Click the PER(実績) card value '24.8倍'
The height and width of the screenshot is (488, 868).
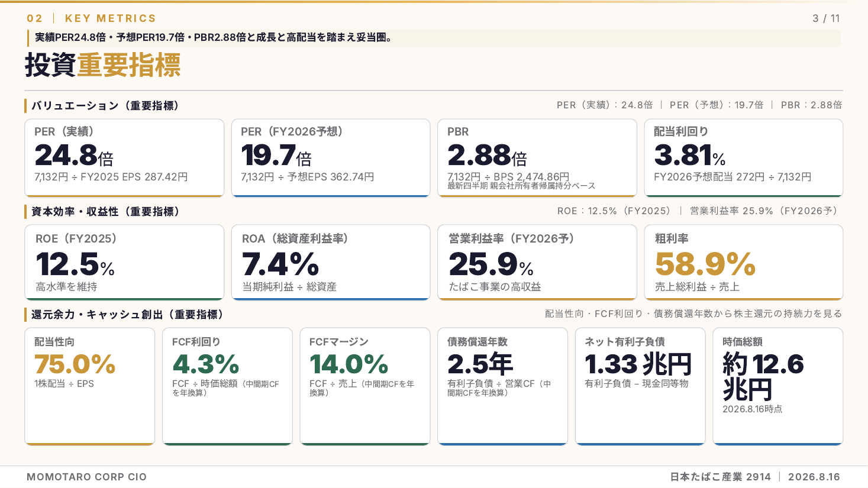(74, 156)
